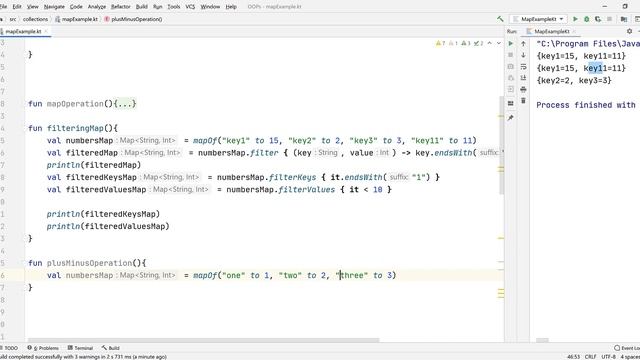Viewport: 640px width, 360px height.
Task: Toggle soft-wrap in the Run console
Action: 523,67
